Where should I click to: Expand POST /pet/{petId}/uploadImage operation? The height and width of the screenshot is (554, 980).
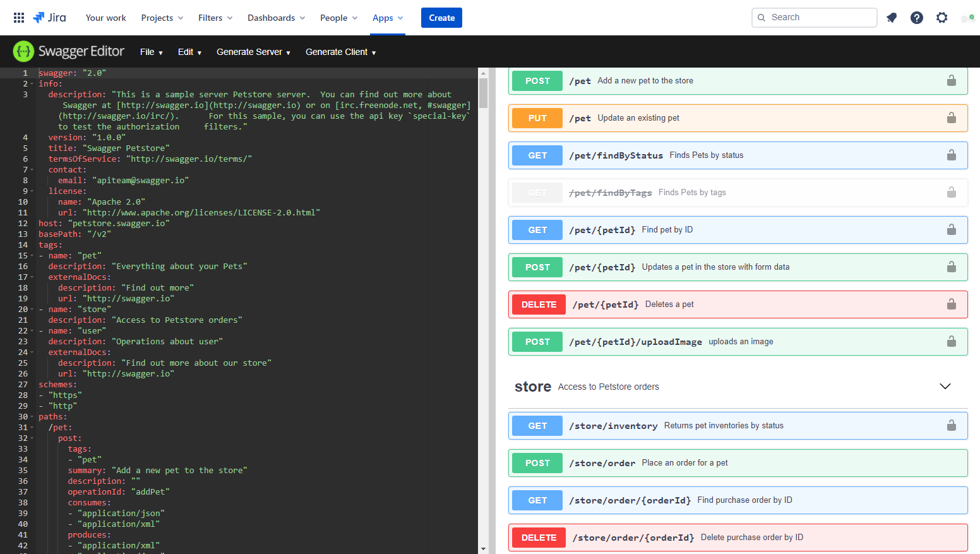738,342
